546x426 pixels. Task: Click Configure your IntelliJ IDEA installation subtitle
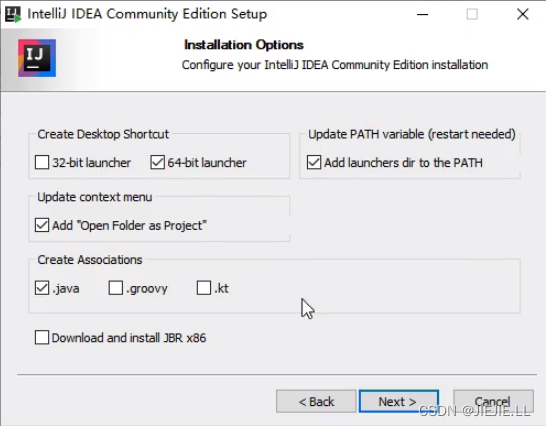335,65
